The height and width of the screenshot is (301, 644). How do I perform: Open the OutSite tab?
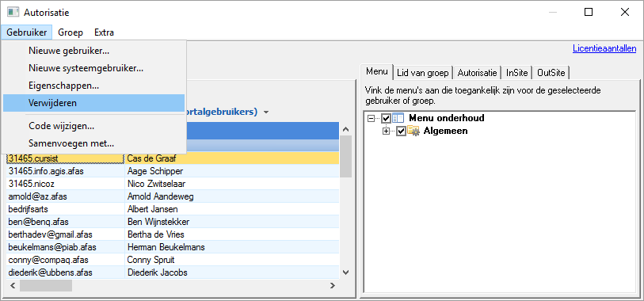[551, 73]
